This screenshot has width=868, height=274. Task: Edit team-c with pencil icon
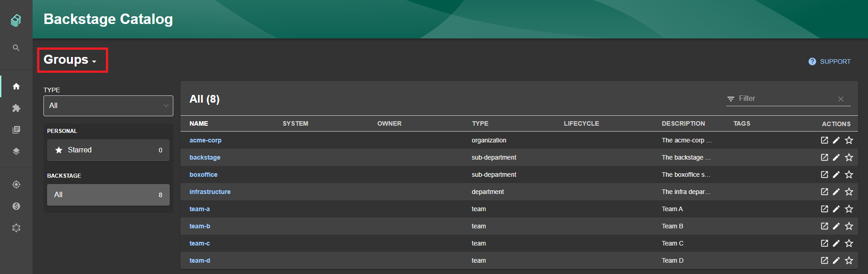[836, 243]
